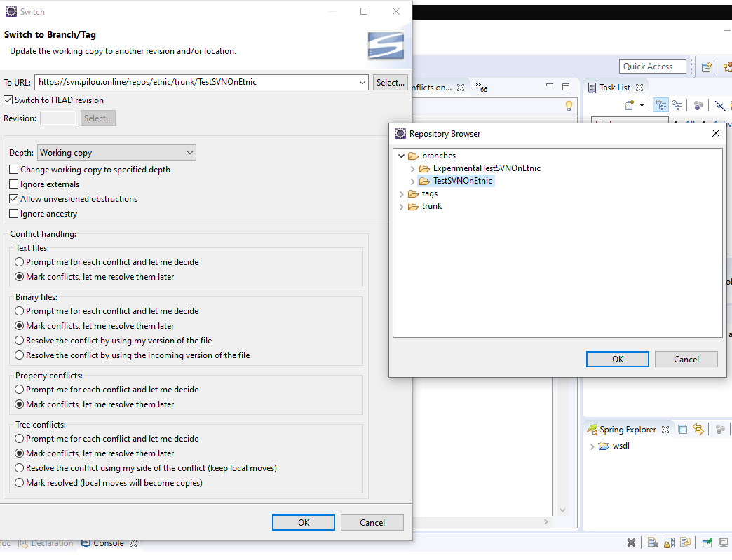Expand the trunk folder in Repository Browser
Viewport: 732px width, 560px height.
tap(402, 207)
